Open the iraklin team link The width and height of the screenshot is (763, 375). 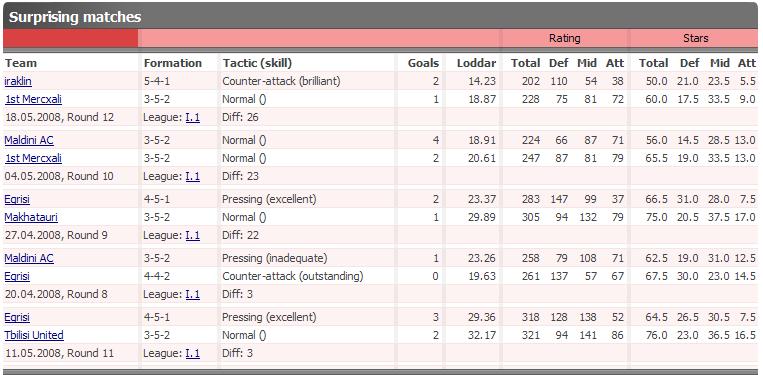point(18,81)
